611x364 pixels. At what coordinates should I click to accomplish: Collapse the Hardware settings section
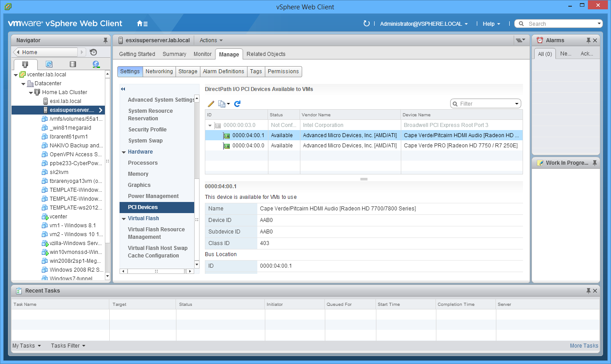coord(124,152)
